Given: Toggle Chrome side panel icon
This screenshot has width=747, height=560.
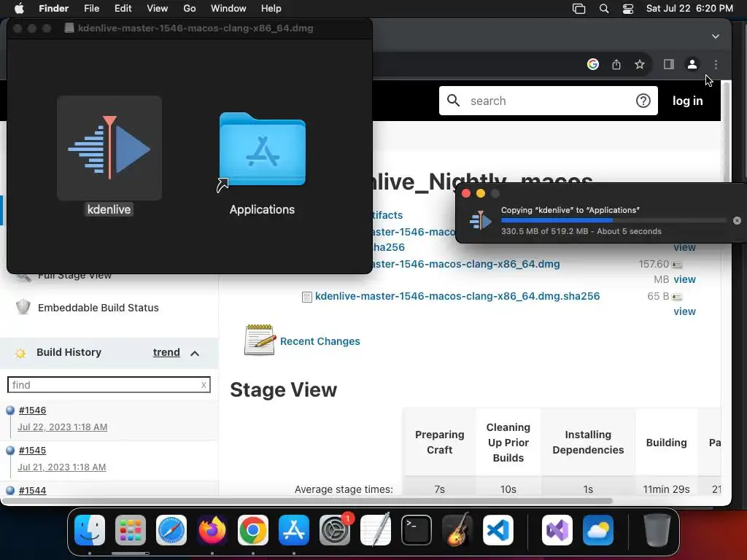Looking at the screenshot, I should point(668,64).
